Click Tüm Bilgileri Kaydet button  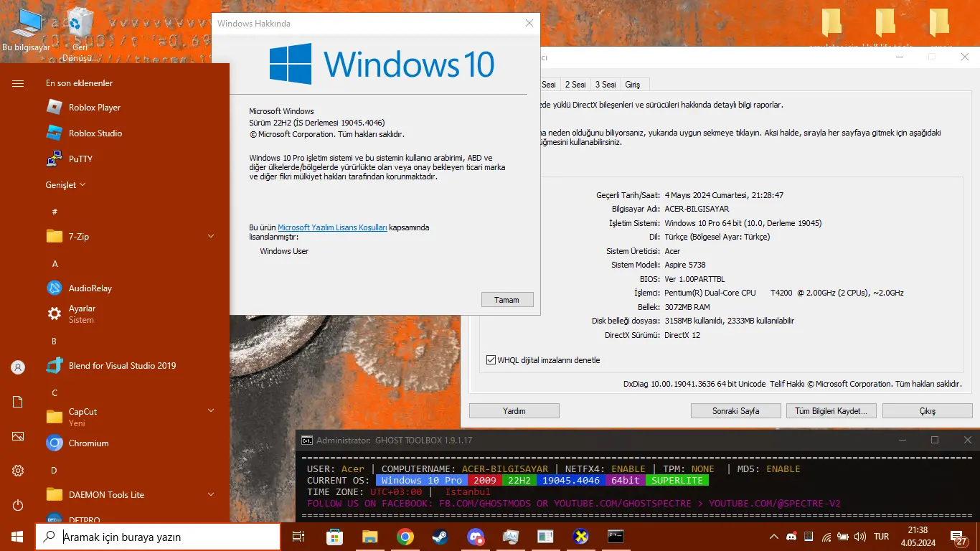(831, 411)
